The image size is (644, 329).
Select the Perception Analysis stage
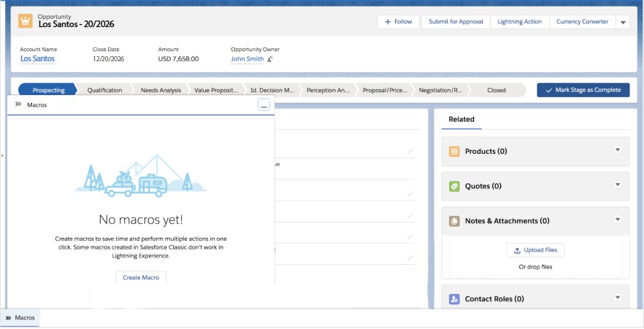point(328,90)
